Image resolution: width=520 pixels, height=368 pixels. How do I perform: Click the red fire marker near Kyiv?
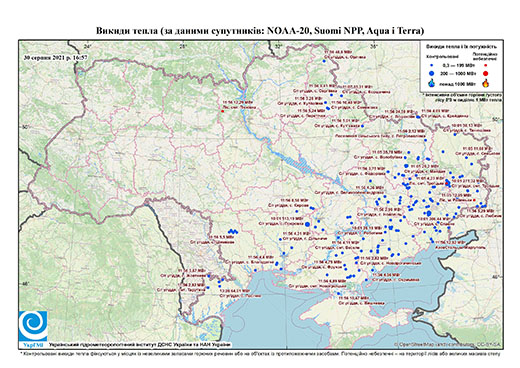click(222, 111)
